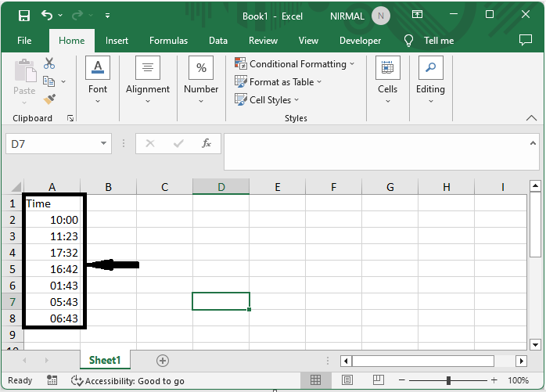The width and height of the screenshot is (546, 392).
Task: Click the Enter checkmark icon
Action: pyautogui.click(x=178, y=143)
